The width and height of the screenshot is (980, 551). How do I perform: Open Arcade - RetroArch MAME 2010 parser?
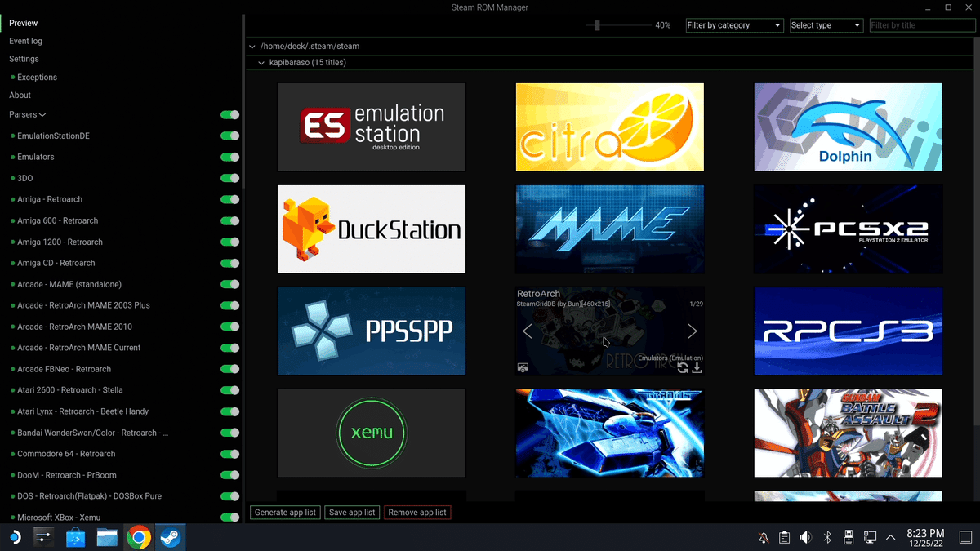[x=74, y=327]
